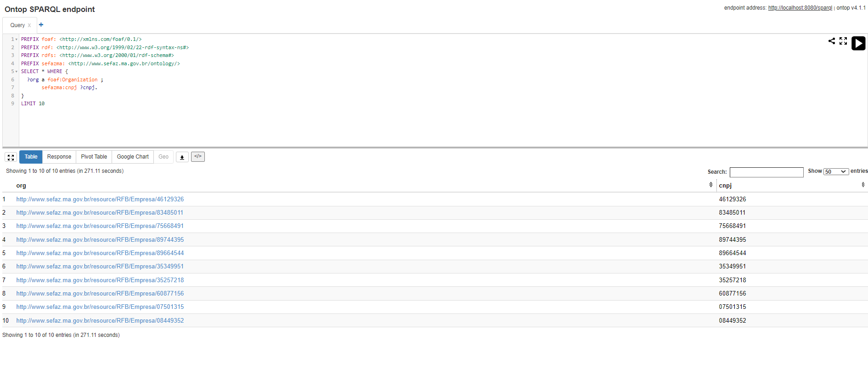Toggle sorting on the cnpj column
The image size is (868, 370).
(x=862, y=185)
